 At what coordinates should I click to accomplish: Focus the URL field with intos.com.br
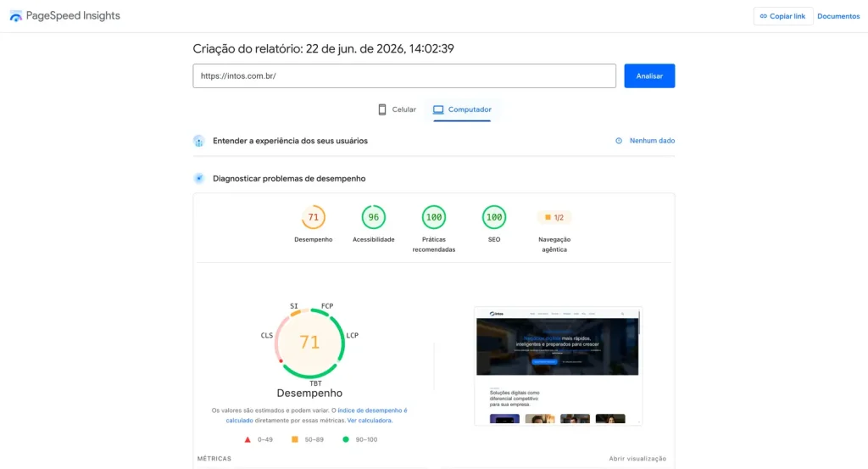pyautogui.click(x=404, y=75)
